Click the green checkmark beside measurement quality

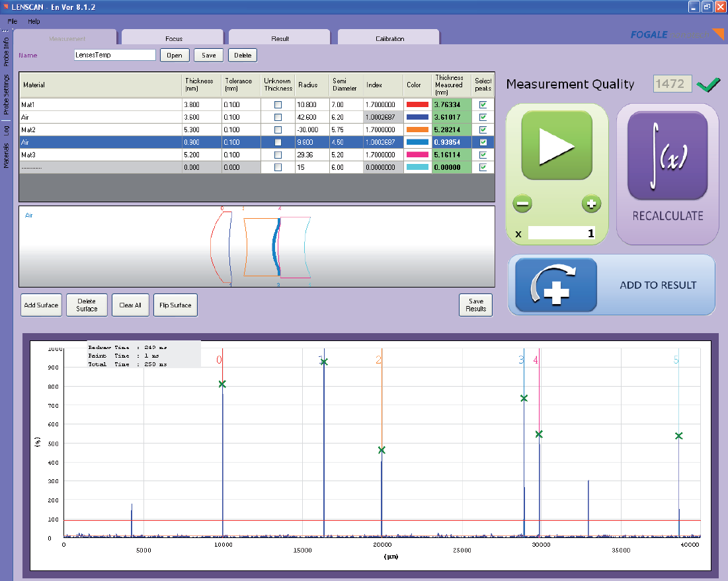coord(707,84)
